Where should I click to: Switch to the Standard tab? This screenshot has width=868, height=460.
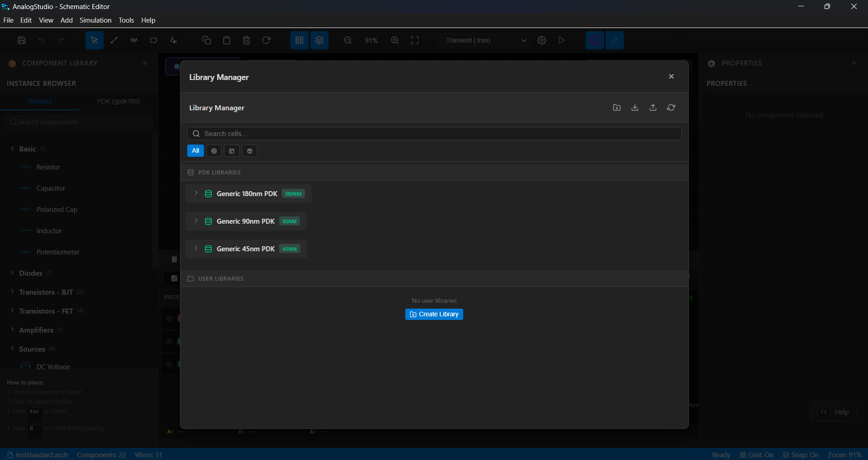(39, 101)
